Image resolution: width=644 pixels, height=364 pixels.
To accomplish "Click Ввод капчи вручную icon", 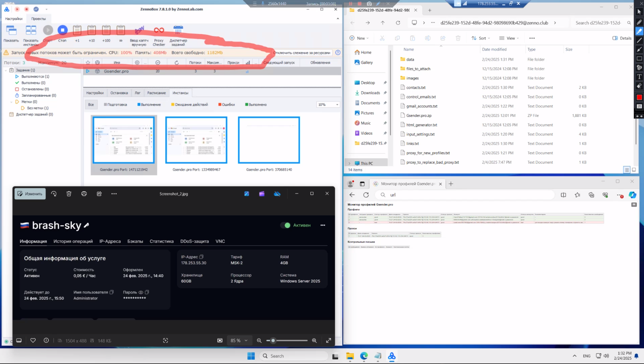I will [x=139, y=35].
